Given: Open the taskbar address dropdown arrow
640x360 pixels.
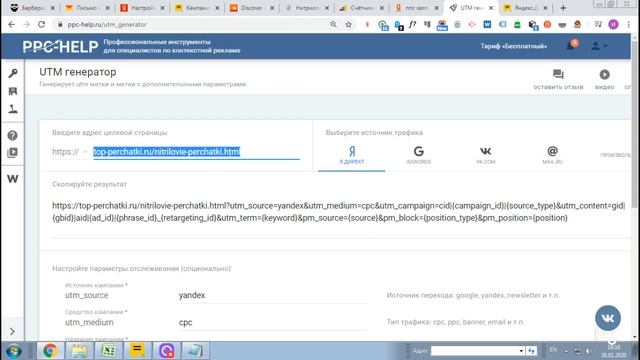Looking at the screenshot, I should point(521,351).
